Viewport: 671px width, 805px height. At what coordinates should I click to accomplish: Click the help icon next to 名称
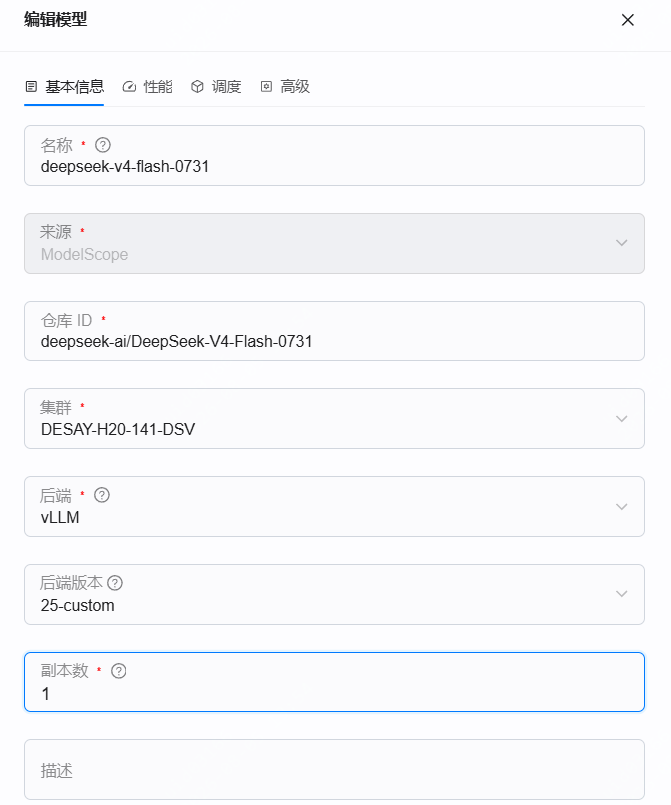click(103, 145)
